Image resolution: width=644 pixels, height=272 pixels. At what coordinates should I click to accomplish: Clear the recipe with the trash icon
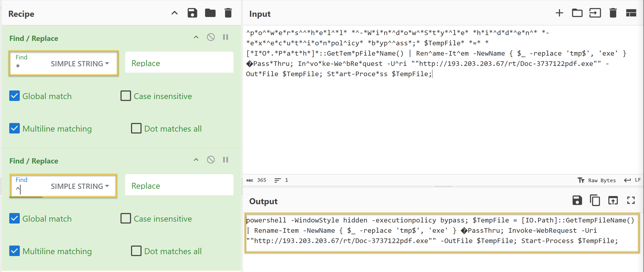point(228,13)
